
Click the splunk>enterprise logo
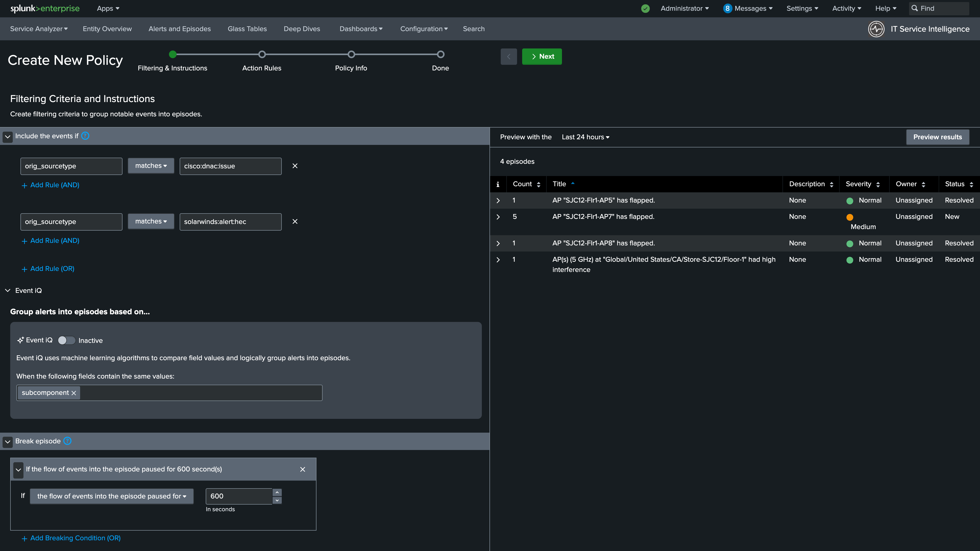tap(45, 8)
